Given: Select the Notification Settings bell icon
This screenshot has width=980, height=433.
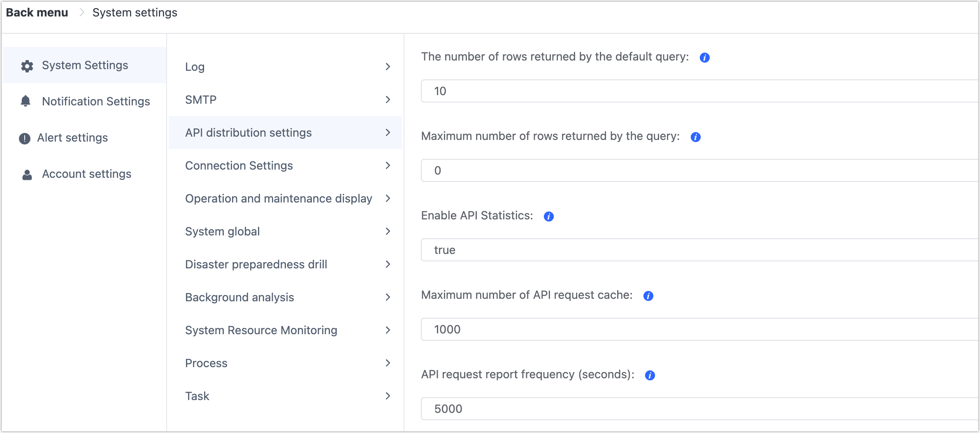Looking at the screenshot, I should tap(26, 101).
